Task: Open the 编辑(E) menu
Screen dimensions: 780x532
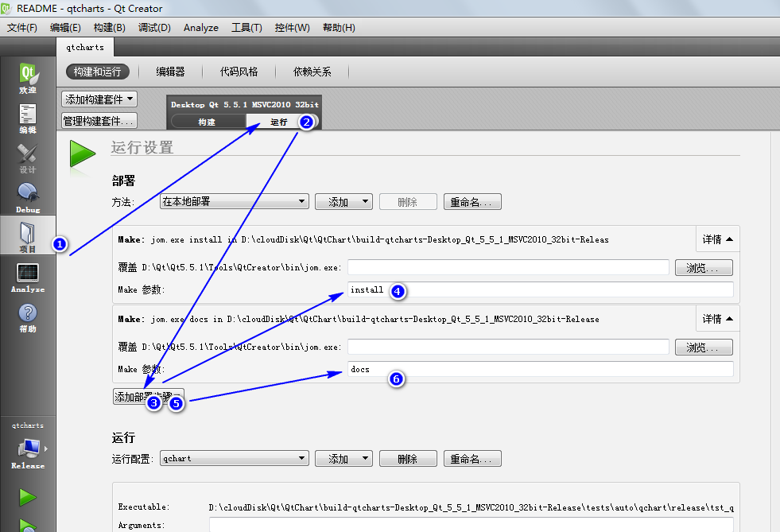Action: pos(65,28)
